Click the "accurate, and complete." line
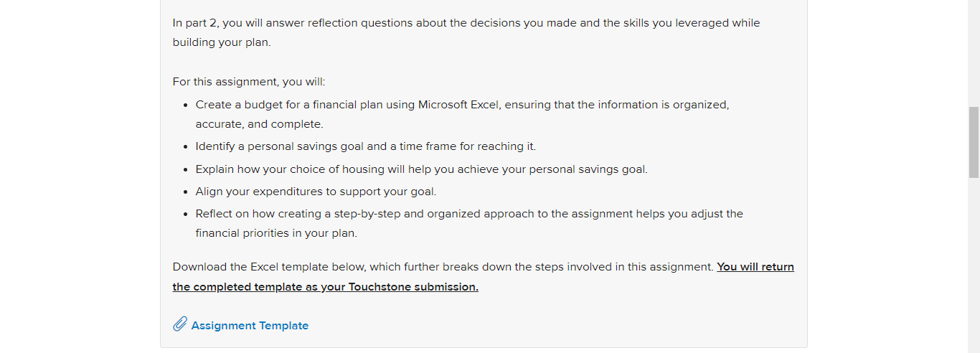 pyautogui.click(x=259, y=125)
